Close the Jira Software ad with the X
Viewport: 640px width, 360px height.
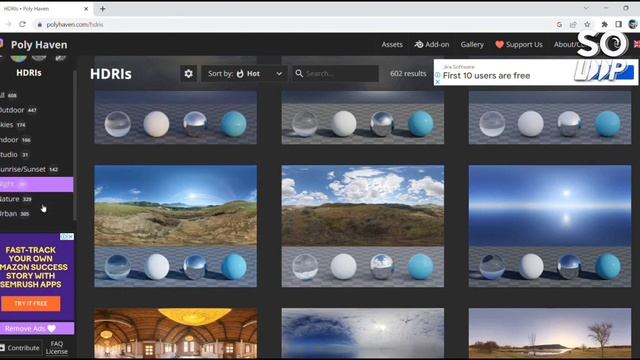[437, 82]
